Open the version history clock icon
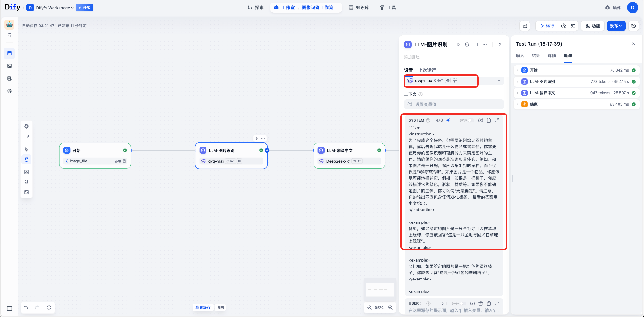Screen dimensions: 644x317 (634, 26)
